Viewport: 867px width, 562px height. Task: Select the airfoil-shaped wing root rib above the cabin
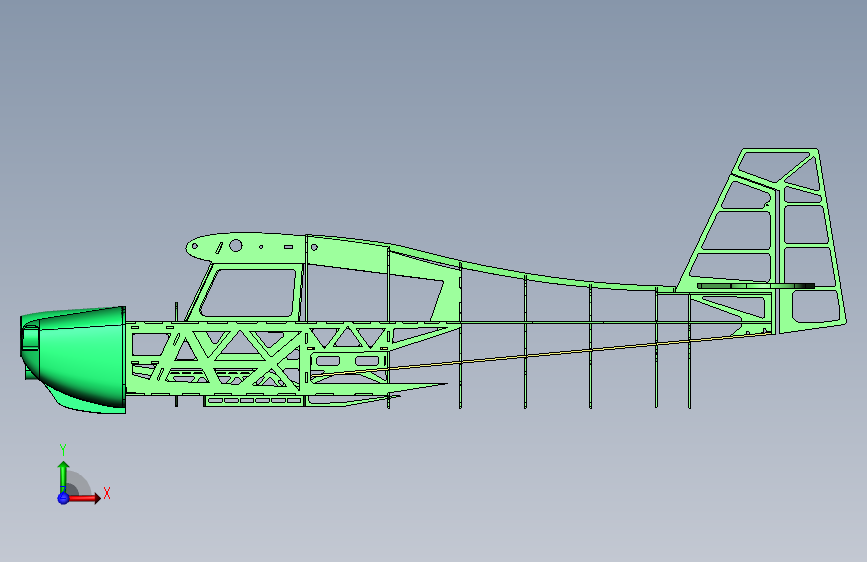(x=246, y=248)
